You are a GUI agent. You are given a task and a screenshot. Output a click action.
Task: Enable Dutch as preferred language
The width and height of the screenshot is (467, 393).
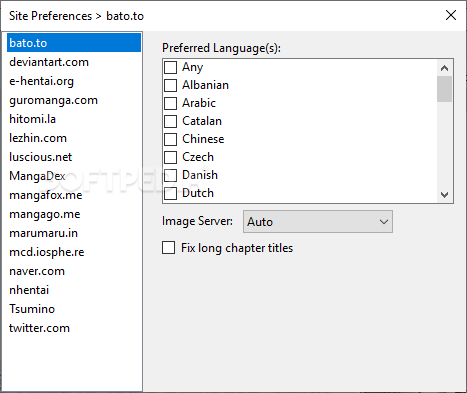(170, 193)
